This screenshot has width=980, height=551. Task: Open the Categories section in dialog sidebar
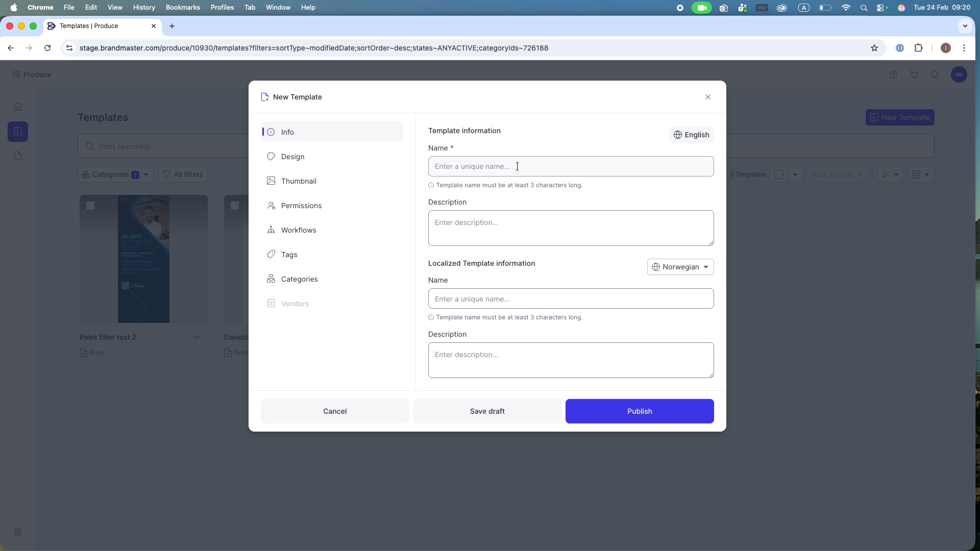[x=332, y=279]
